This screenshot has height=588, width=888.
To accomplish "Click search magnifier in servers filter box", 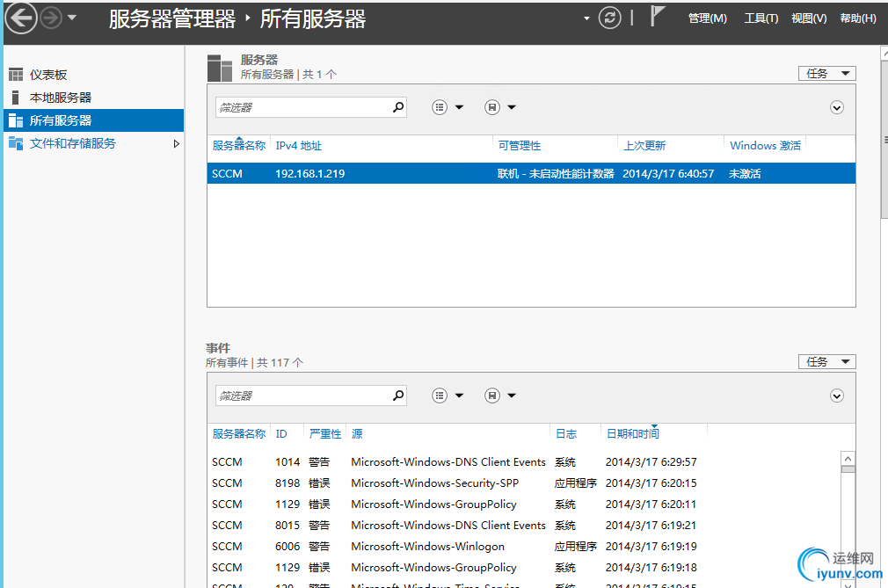I will 398,107.
